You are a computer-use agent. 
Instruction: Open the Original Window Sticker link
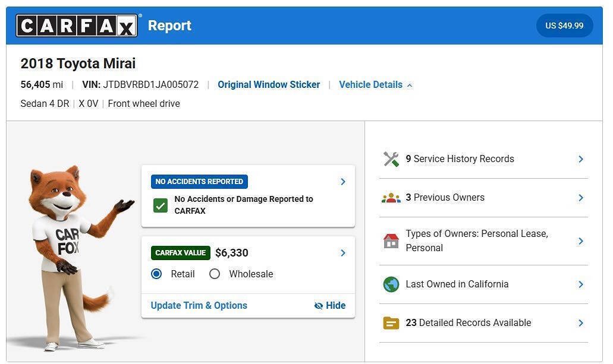tap(269, 85)
